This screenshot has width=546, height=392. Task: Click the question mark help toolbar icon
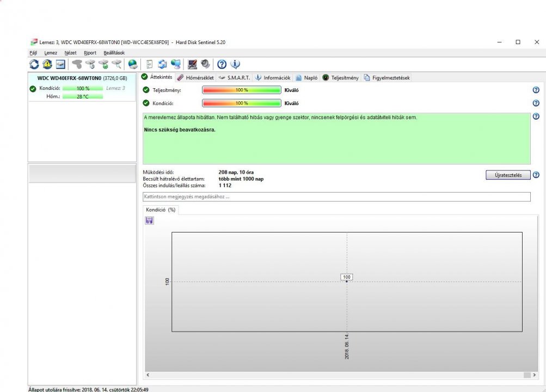[222, 64]
